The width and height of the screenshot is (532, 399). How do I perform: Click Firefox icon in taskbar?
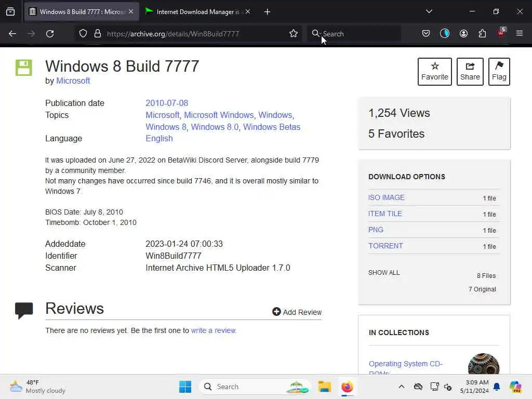[347, 387]
